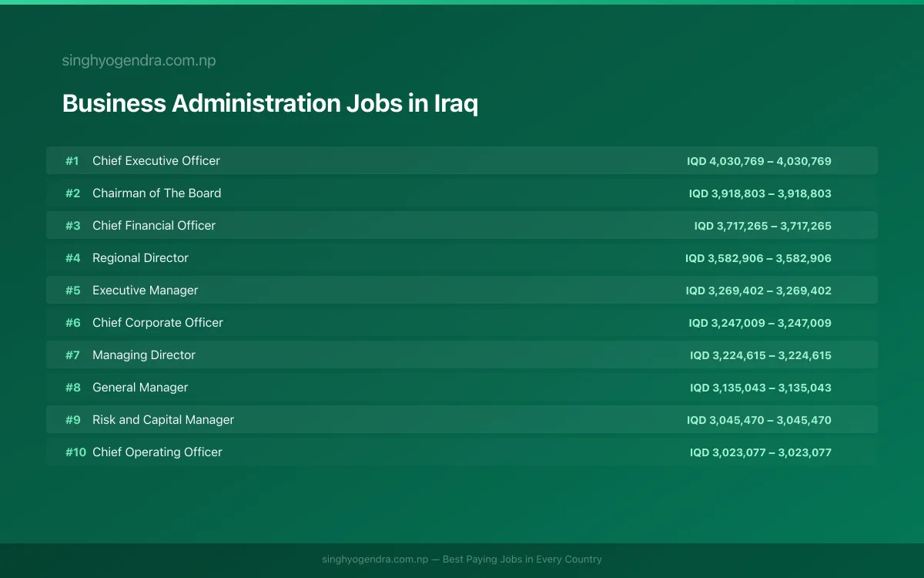Click salary IQD 3,045,470 – 3,045,470
The width and height of the screenshot is (924, 578).
click(759, 420)
